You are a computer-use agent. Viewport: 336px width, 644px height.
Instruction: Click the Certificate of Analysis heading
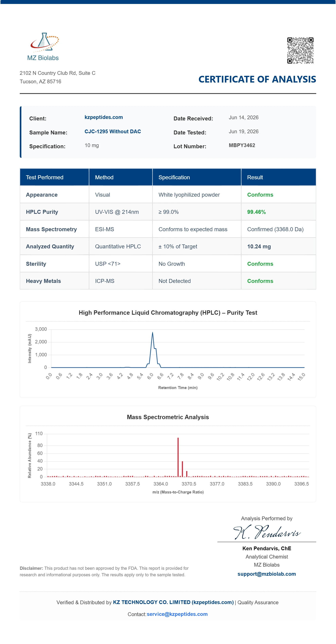[x=257, y=79]
